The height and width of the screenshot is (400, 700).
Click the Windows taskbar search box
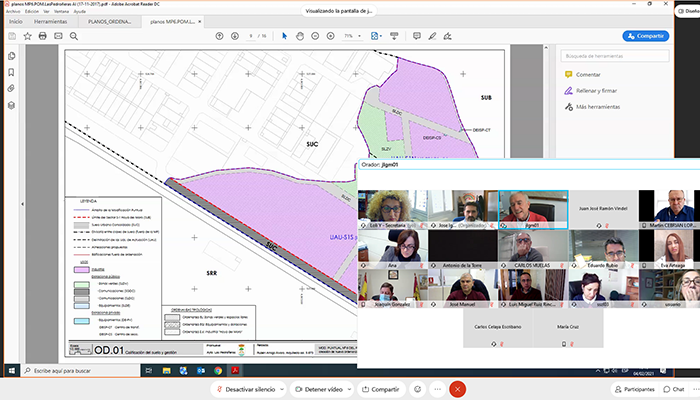click(60, 371)
